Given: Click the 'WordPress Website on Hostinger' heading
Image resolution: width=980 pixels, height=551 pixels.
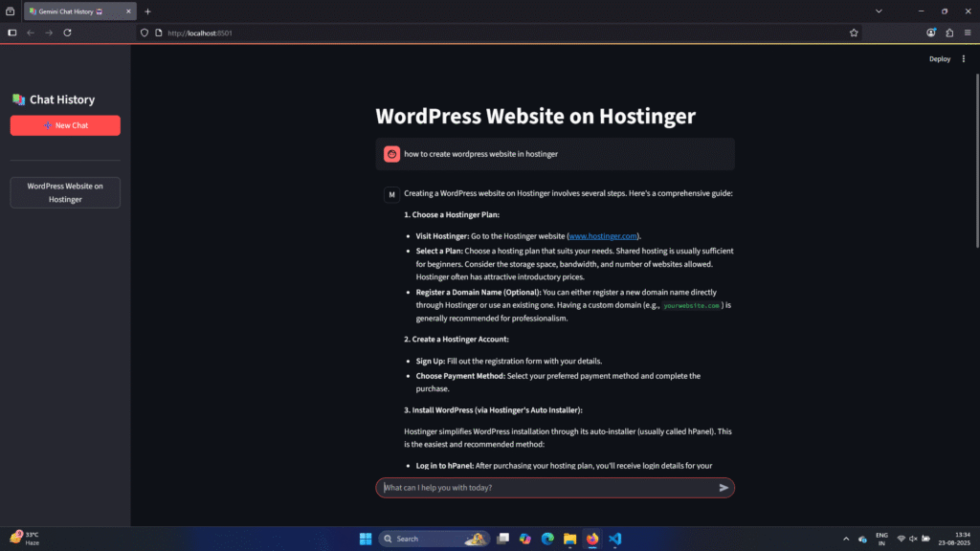Looking at the screenshot, I should tap(536, 116).
